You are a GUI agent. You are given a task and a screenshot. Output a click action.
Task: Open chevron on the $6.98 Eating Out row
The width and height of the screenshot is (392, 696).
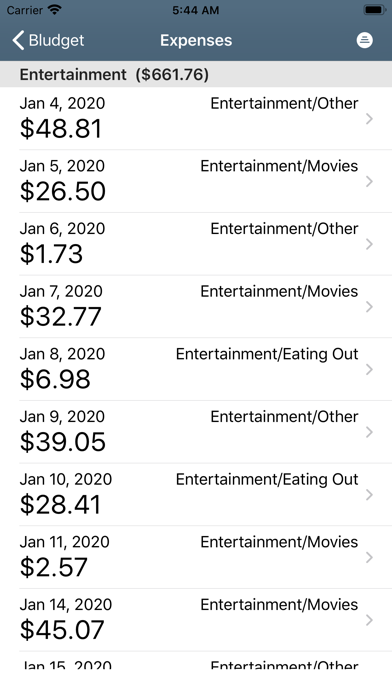tap(369, 369)
